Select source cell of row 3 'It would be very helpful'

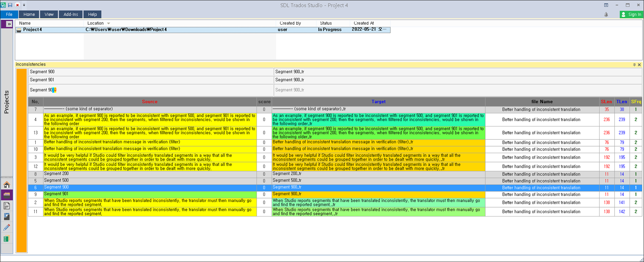tap(150, 157)
